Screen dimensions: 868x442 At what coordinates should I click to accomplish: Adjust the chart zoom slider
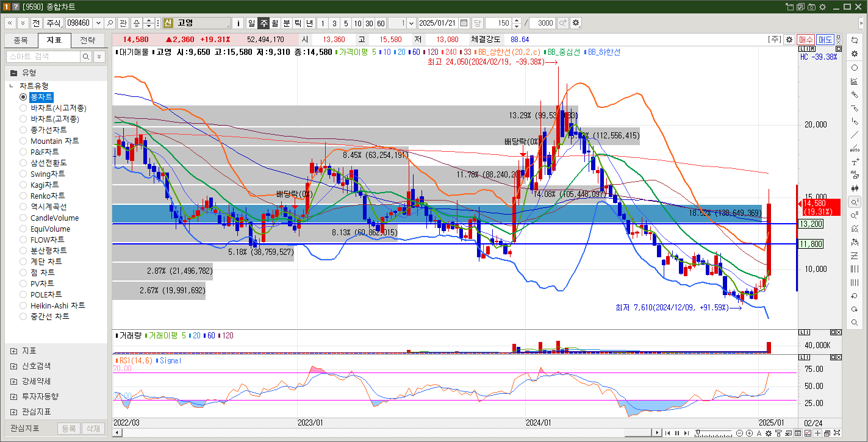[x=698, y=432]
